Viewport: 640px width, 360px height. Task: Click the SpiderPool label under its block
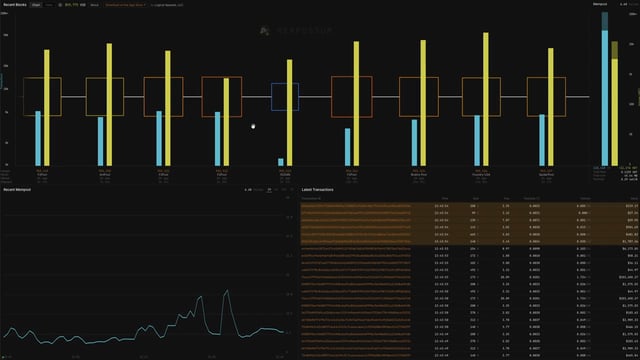(x=546, y=174)
